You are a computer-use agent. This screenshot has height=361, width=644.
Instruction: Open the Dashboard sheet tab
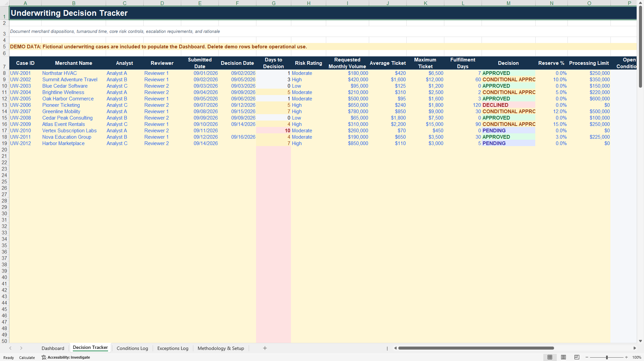pyautogui.click(x=53, y=348)
